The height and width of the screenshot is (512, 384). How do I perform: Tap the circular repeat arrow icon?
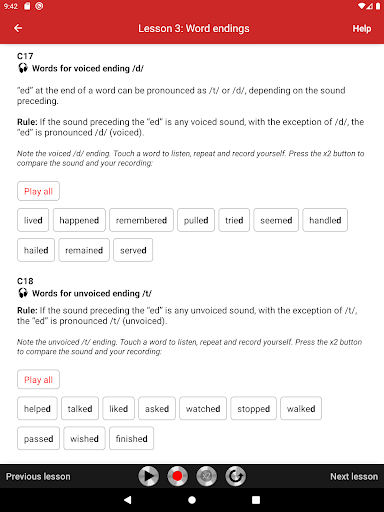(x=235, y=476)
